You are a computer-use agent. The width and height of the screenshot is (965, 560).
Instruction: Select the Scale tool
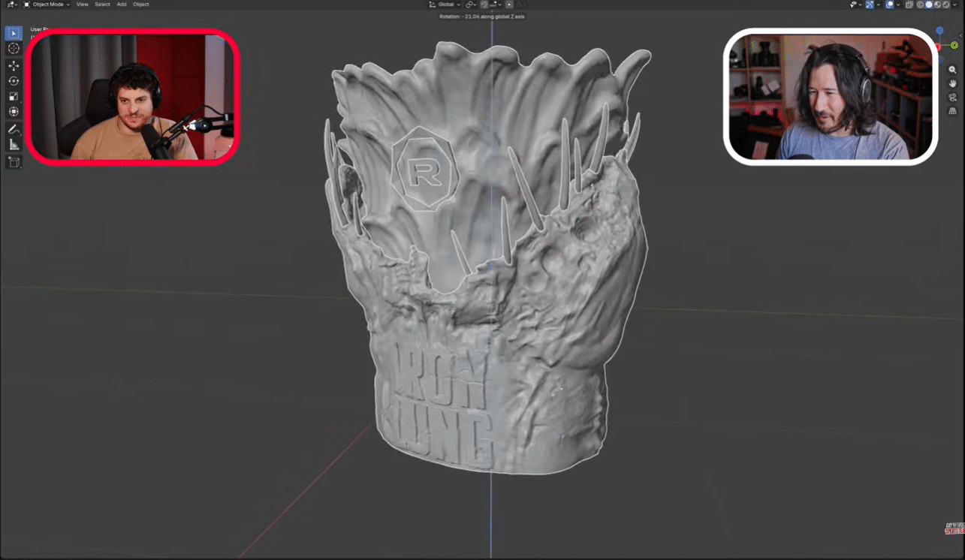coord(14,96)
